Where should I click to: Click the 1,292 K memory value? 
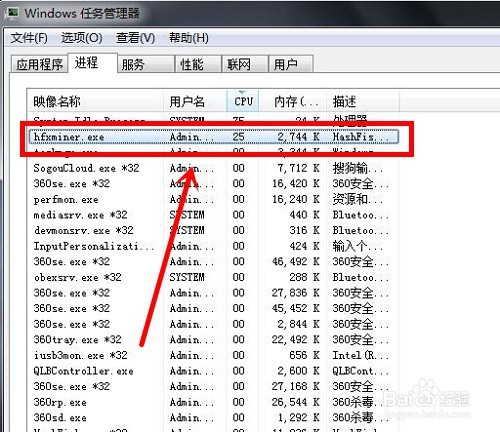pyautogui.click(x=298, y=418)
